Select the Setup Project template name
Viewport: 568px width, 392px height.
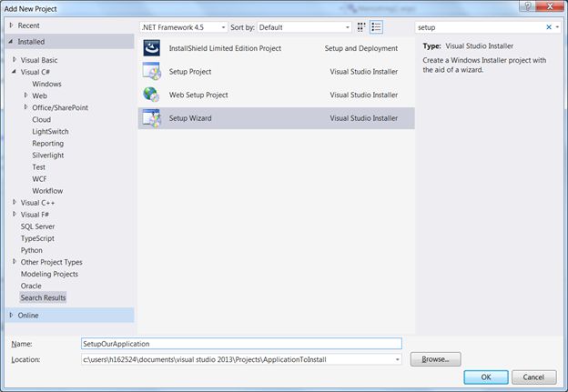coord(190,72)
